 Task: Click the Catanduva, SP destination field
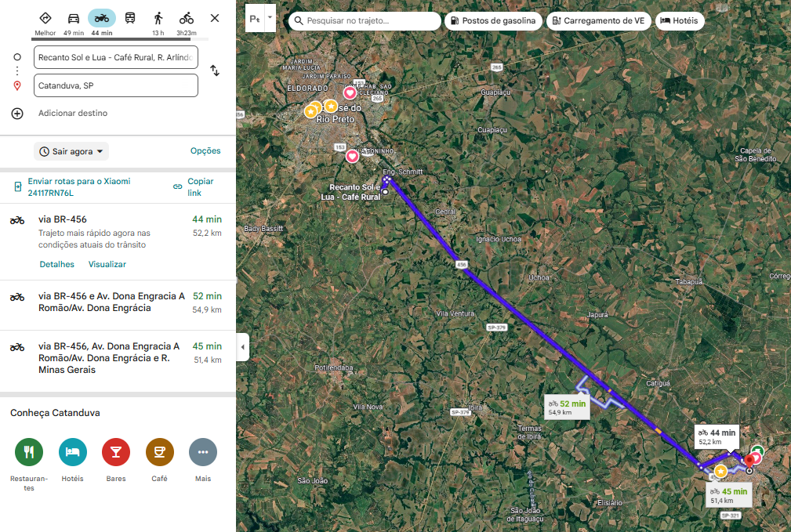click(x=116, y=85)
